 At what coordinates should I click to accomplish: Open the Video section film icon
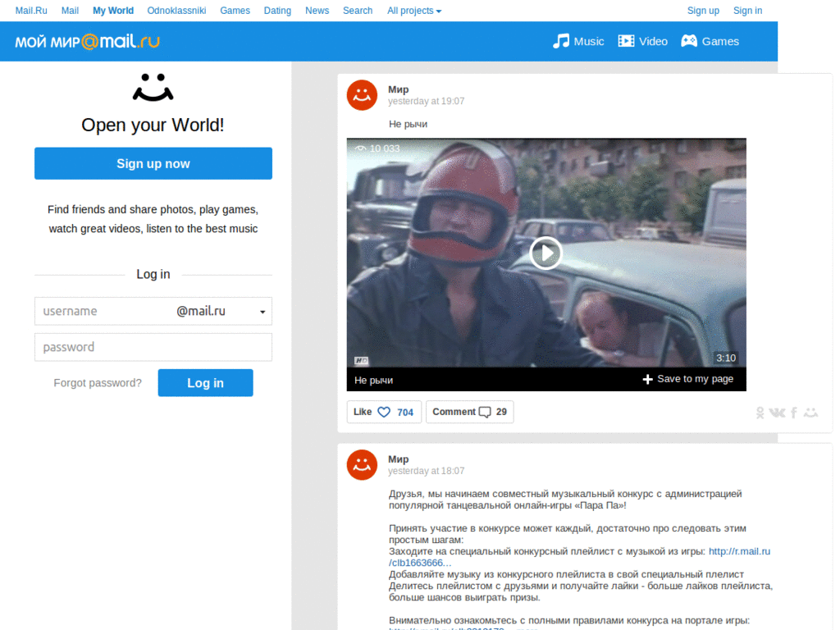click(626, 41)
